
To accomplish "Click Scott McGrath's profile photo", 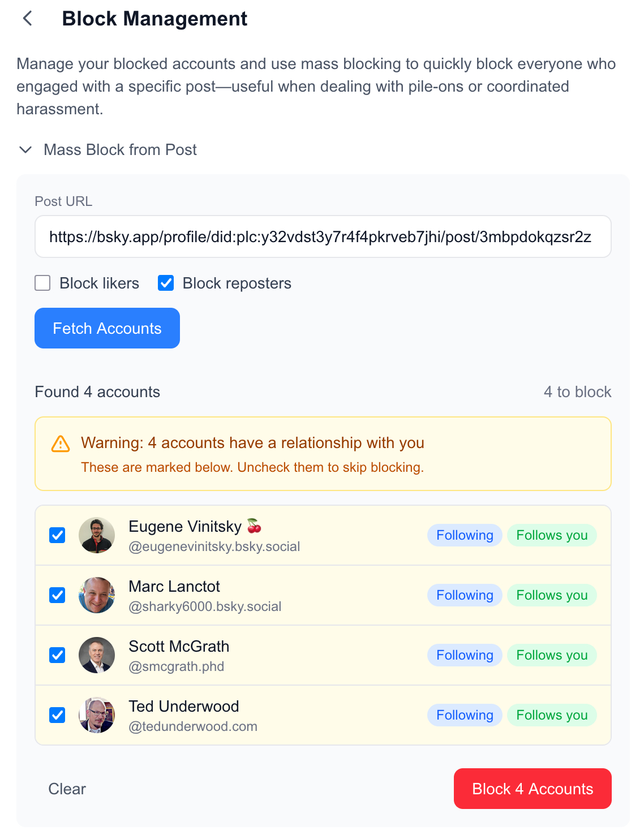I will (97, 655).
